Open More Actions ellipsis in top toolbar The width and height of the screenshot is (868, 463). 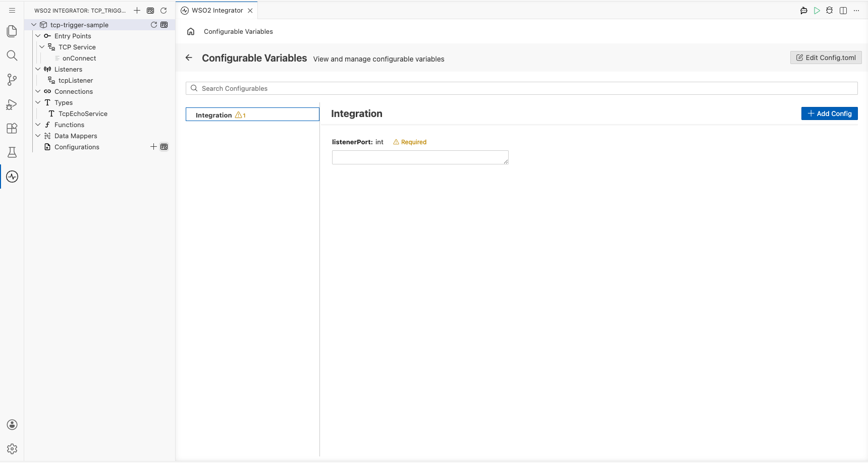click(856, 10)
